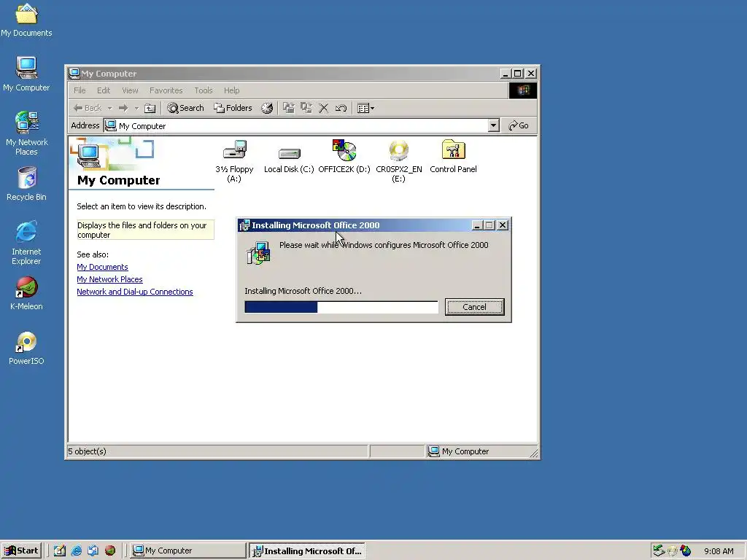The height and width of the screenshot is (560, 747).
Task: Open the Views dropdown in the toolbar
Action: [x=366, y=108]
